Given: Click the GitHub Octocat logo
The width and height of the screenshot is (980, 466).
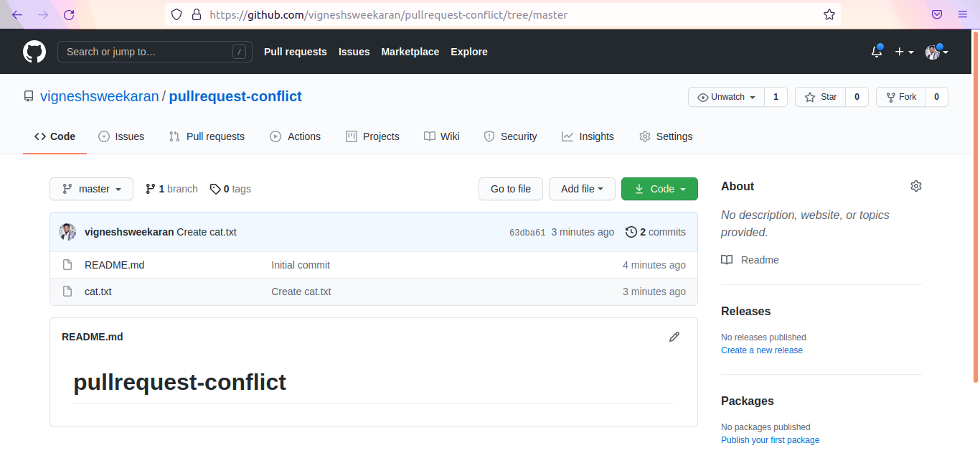Looking at the screenshot, I should click(x=34, y=52).
